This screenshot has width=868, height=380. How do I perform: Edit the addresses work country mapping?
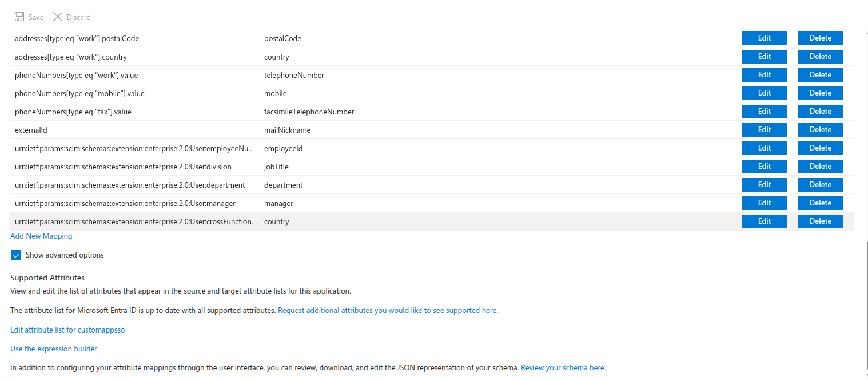click(765, 57)
